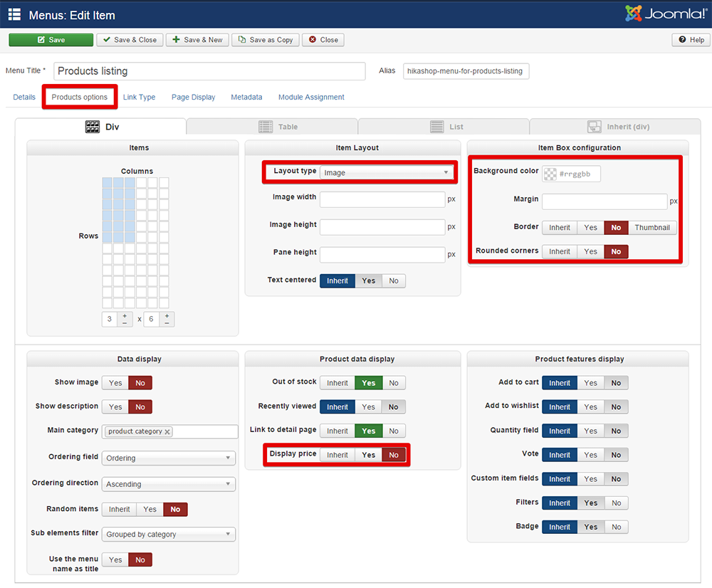
Task: Open the Sub elements filter dropdown
Action: click(x=169, y=535)
